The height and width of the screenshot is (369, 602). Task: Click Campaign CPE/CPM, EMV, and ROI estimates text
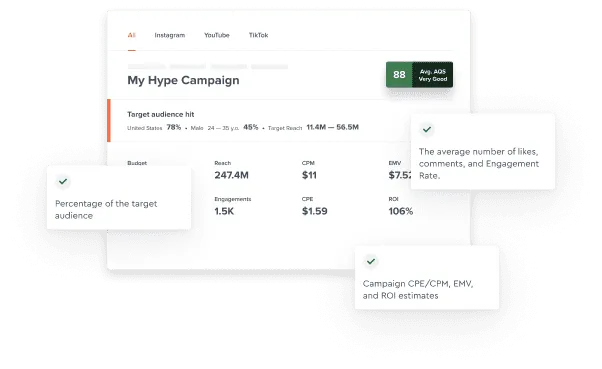point(418,290)
